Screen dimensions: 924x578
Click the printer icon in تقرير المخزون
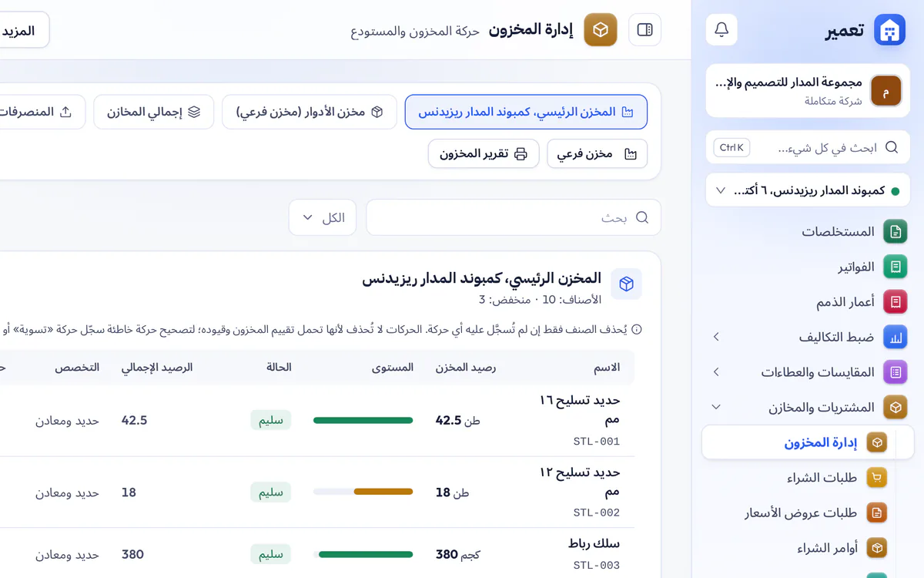point(521,153)
